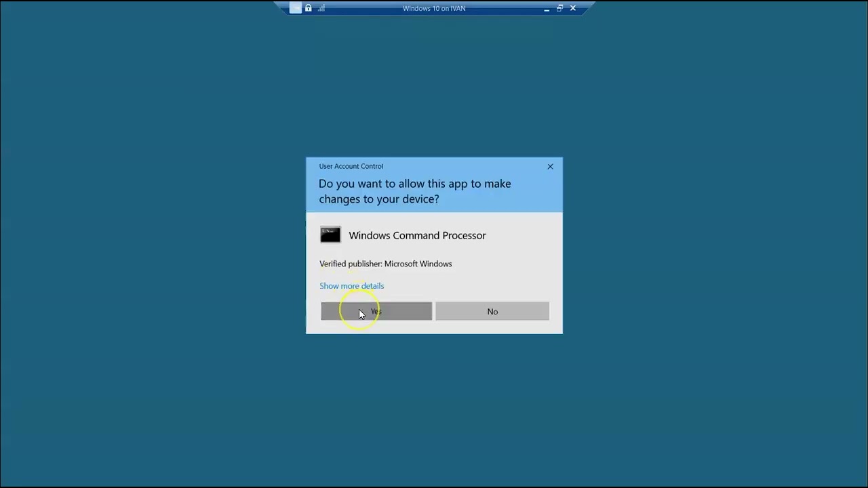Click the 'Windows 10 on IVAN' title text
868x488 pixels.
pyautogui.click(x=434, y=8)
